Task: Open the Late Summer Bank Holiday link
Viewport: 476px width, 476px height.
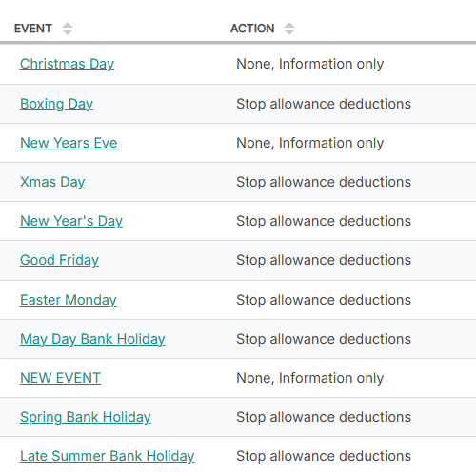Action: 108,456
